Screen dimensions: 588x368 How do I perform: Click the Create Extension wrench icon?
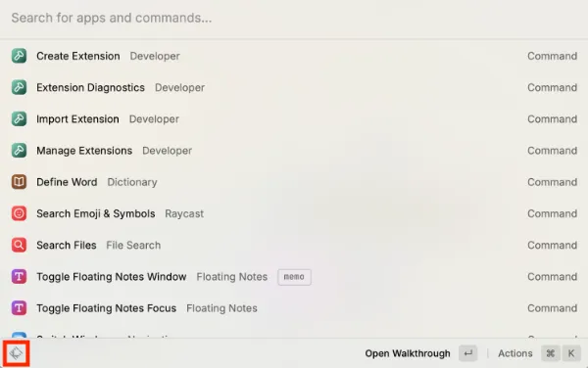point(19,56)
